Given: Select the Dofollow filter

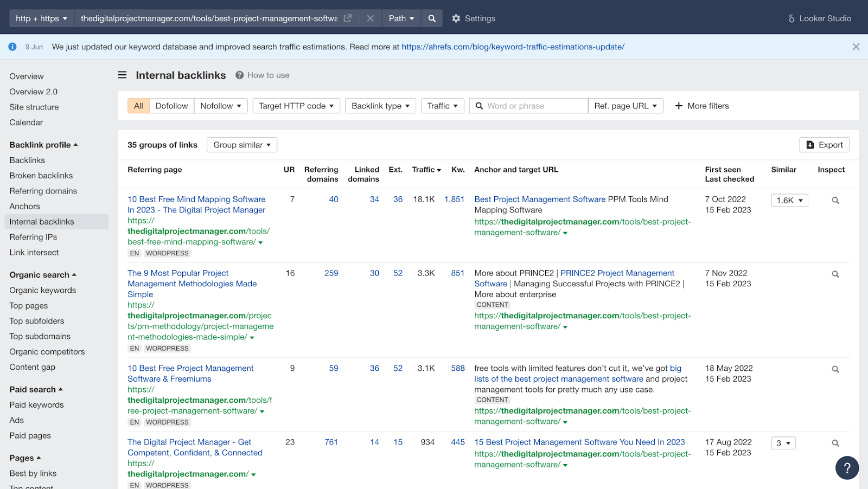Looking at the screenshot, I should pyautogui.click(x=171, y=106).
